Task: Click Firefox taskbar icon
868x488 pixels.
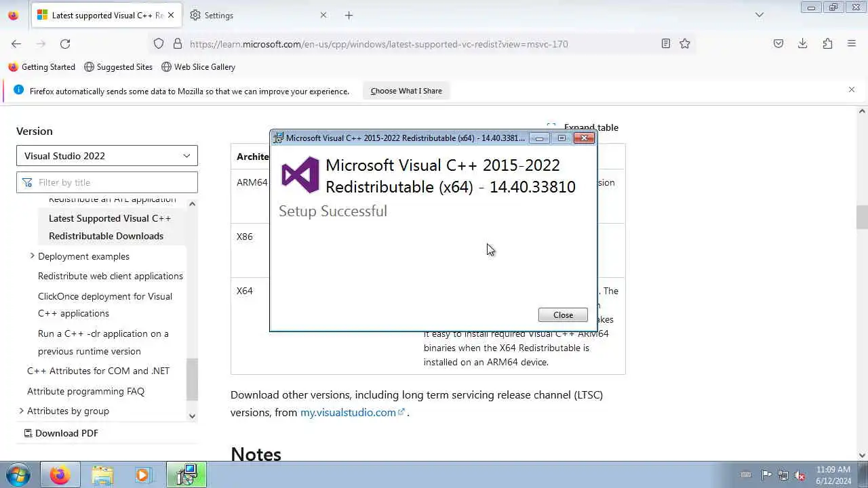Action: 60,475
